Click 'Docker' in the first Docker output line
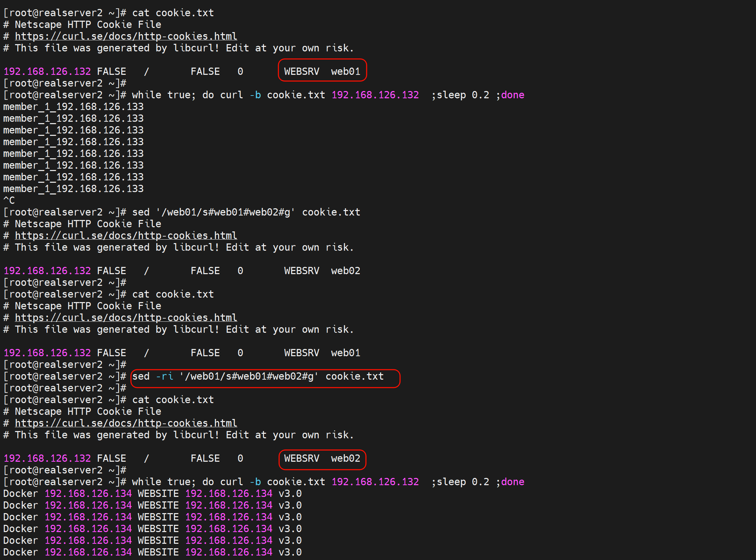 (x=20, y=493)
